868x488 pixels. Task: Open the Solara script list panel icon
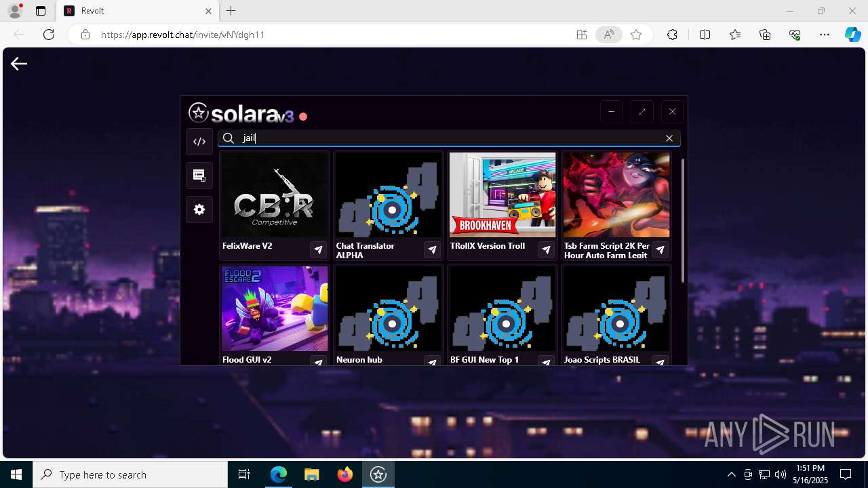199,176
